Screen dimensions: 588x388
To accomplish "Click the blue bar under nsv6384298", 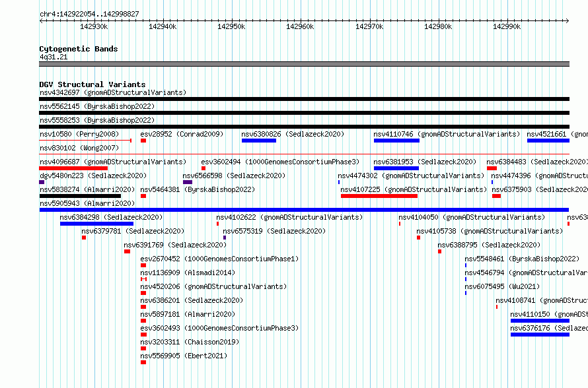I will [96, 224].
